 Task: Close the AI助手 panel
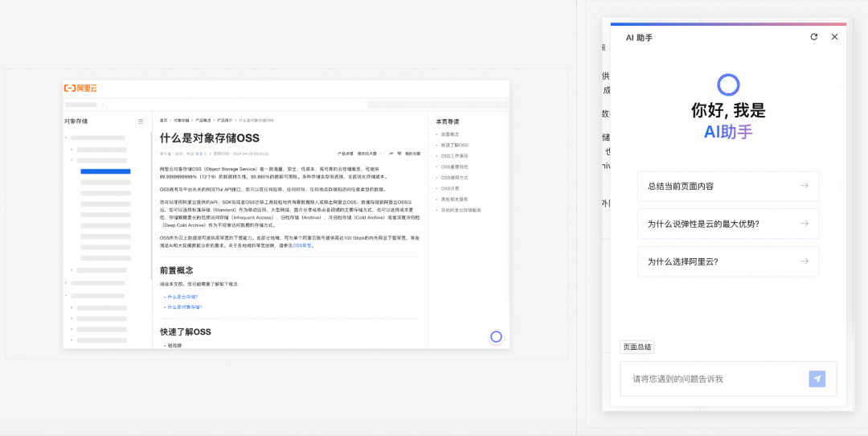pyautogui.click(x=834, y=37)
